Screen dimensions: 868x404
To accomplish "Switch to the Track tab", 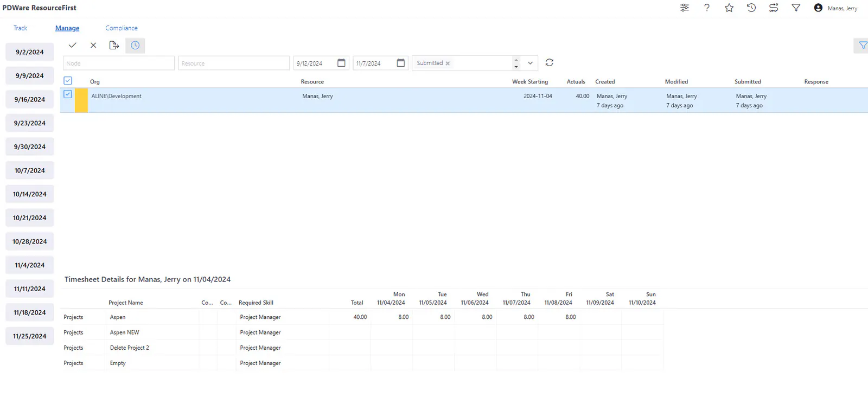I will coord(20,28).
